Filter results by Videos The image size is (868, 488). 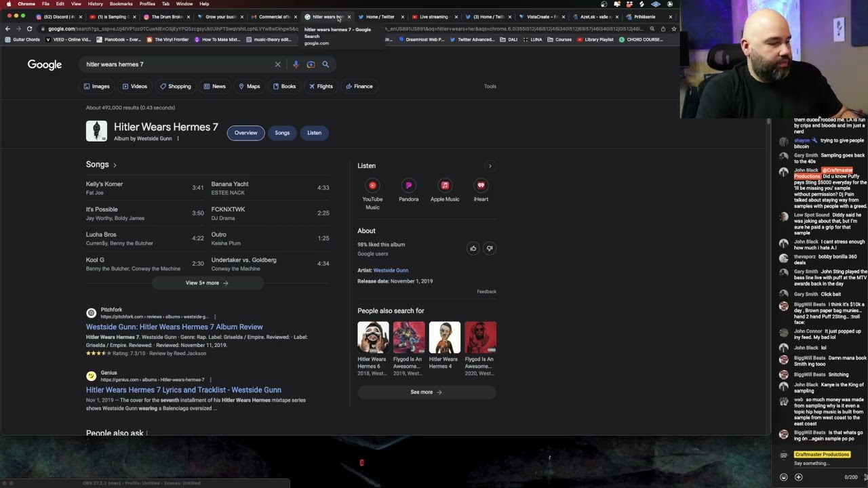pyautogui.click(x=134, y=86)
